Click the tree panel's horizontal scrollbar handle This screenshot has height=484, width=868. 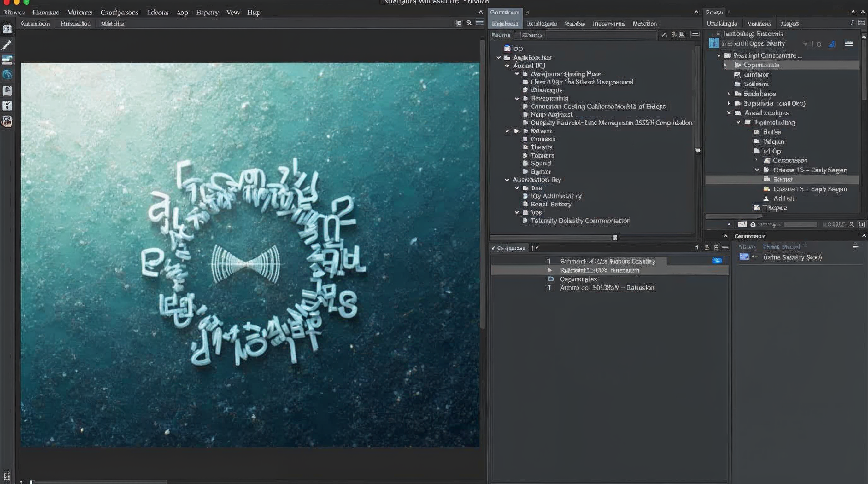[x=615, y=238]
